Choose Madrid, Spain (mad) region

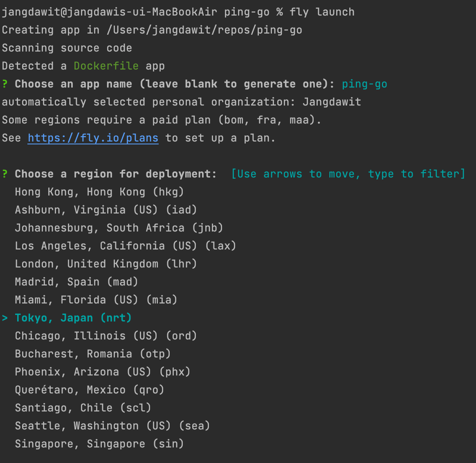pos(76,282)
